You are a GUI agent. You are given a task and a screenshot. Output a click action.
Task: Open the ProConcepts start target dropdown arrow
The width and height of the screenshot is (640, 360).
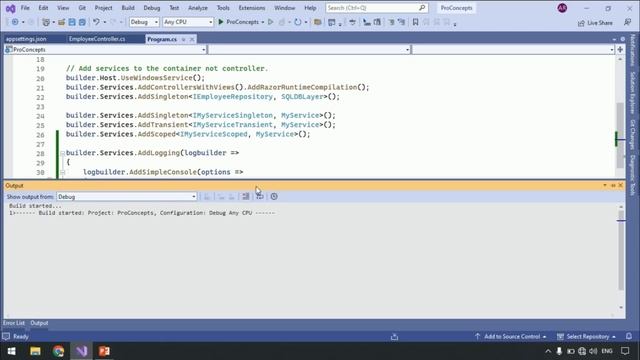click(262, 22)
